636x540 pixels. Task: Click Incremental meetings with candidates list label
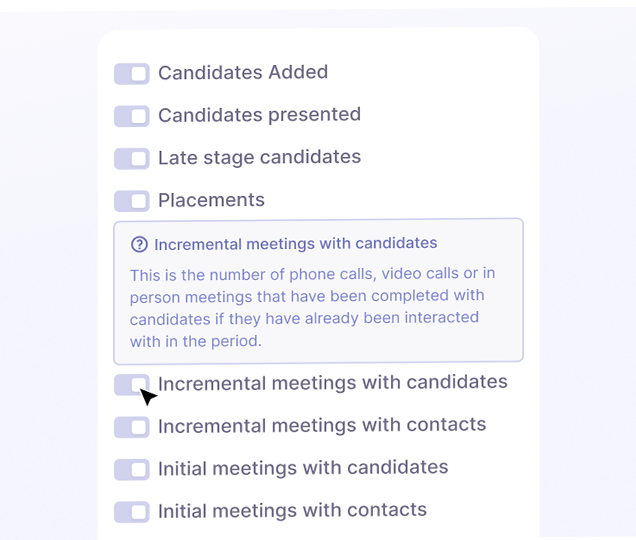pos(332,383)
